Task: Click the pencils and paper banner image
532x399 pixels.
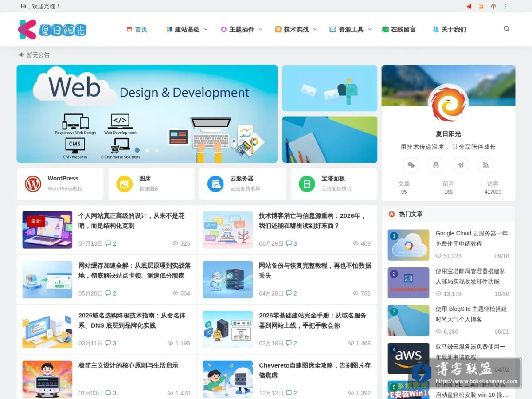Action: pyautogui.click(x=330, y=140)
